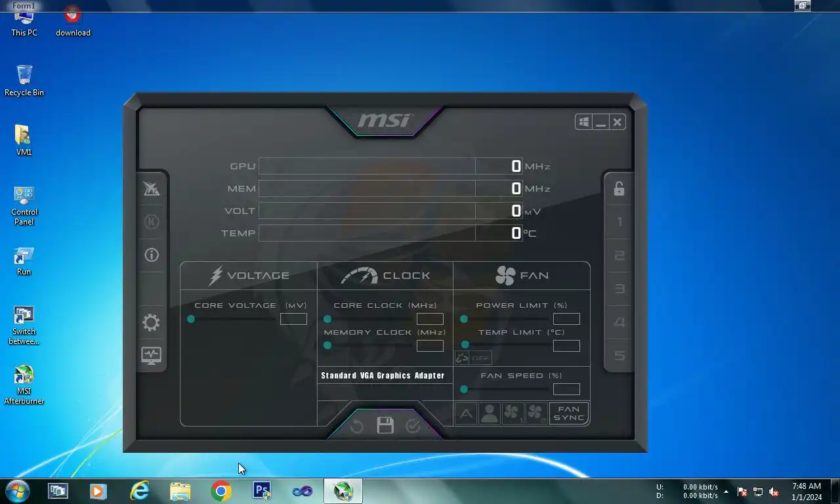Click the 'Standard VGA Graphics Adapter' text
840x504 pixels.
(x=383, y=376)
